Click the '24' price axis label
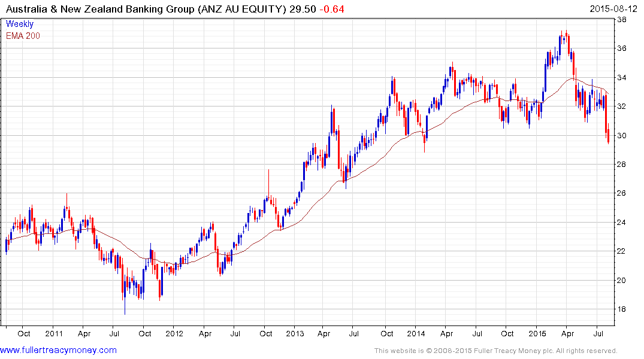 tap(621, 223)
